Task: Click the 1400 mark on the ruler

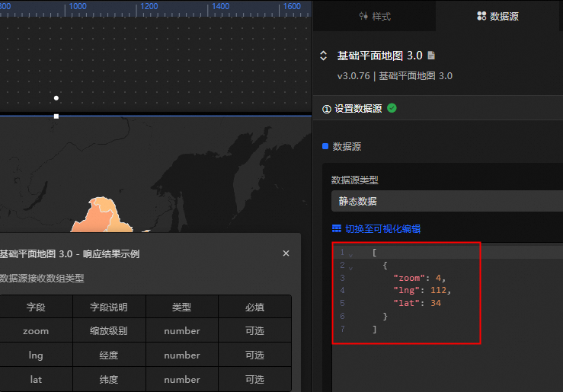Action: 220,6
